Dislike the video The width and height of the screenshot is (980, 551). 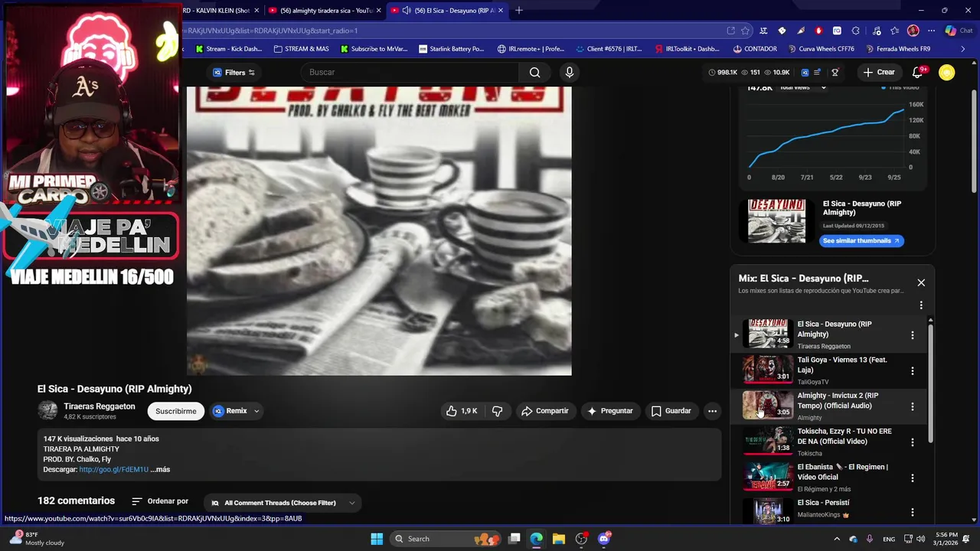point(497,411)
